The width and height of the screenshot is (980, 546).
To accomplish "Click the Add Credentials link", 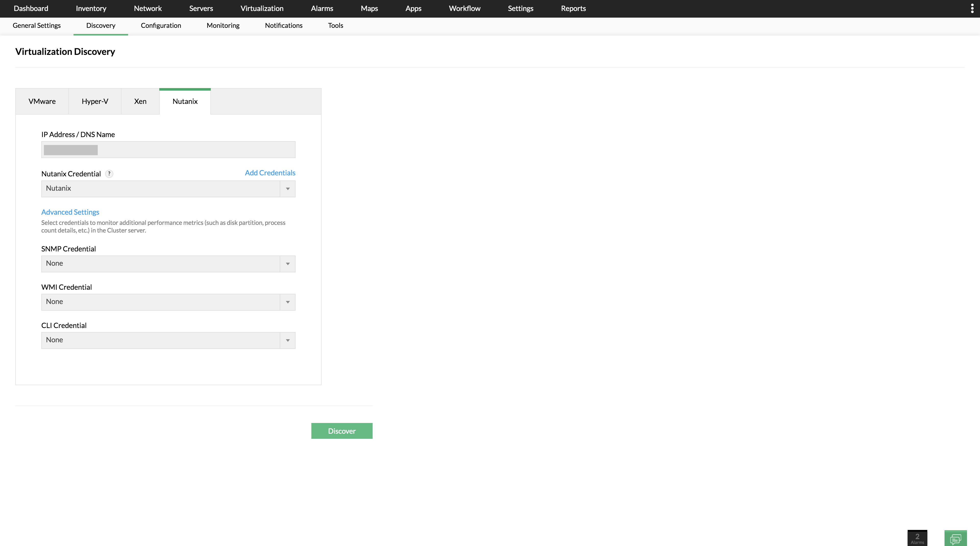I will [270, 173].
